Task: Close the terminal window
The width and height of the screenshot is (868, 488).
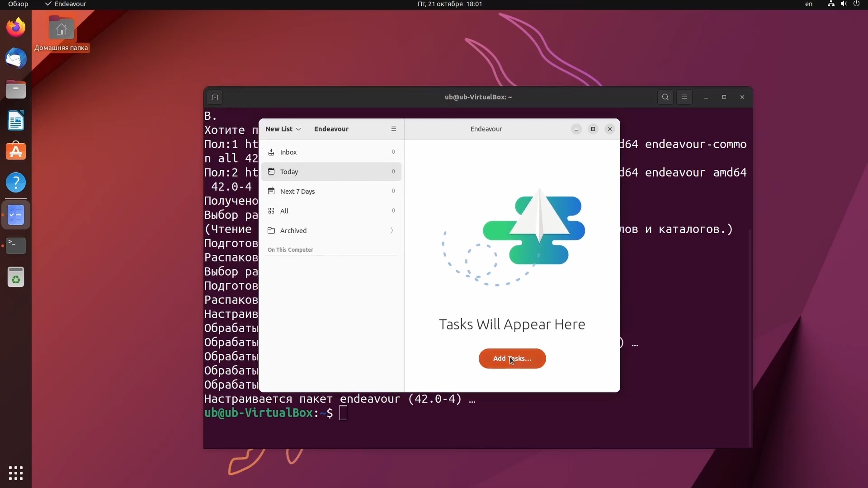Action: point(742,97)
